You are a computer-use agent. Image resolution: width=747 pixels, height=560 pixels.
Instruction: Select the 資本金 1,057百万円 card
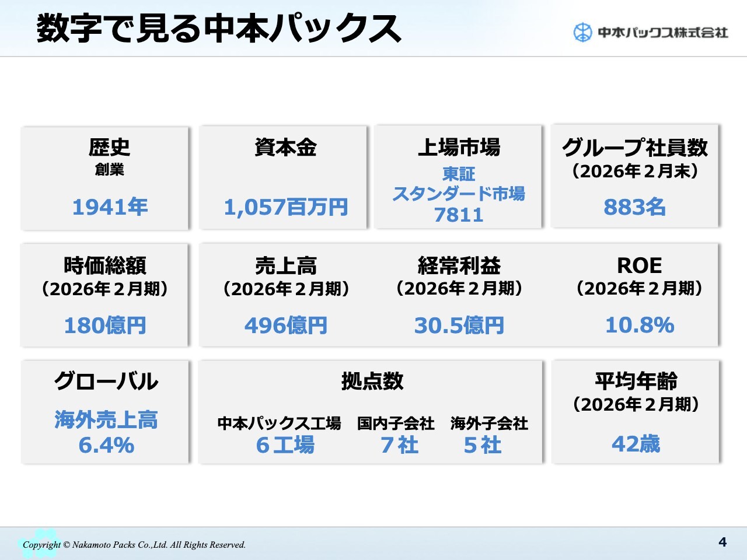coord(284,178)
